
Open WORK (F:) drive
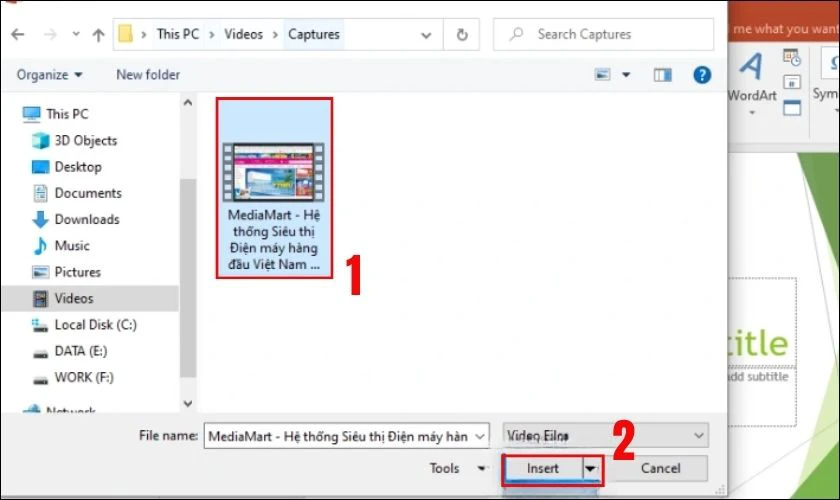(73, 377)
